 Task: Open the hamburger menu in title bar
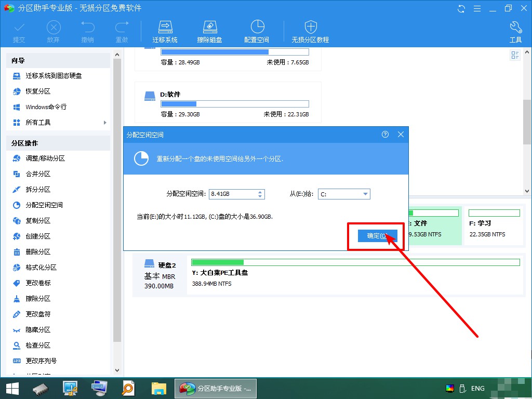(477, 8)
